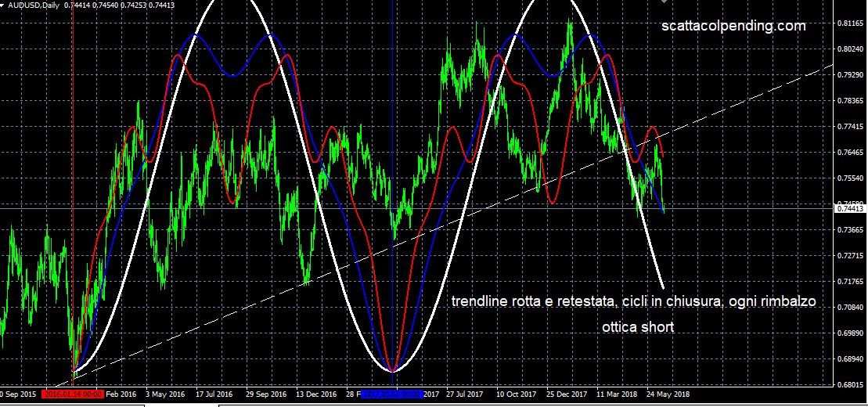Click the 0.68015 level on price scale

click(850, 385)
